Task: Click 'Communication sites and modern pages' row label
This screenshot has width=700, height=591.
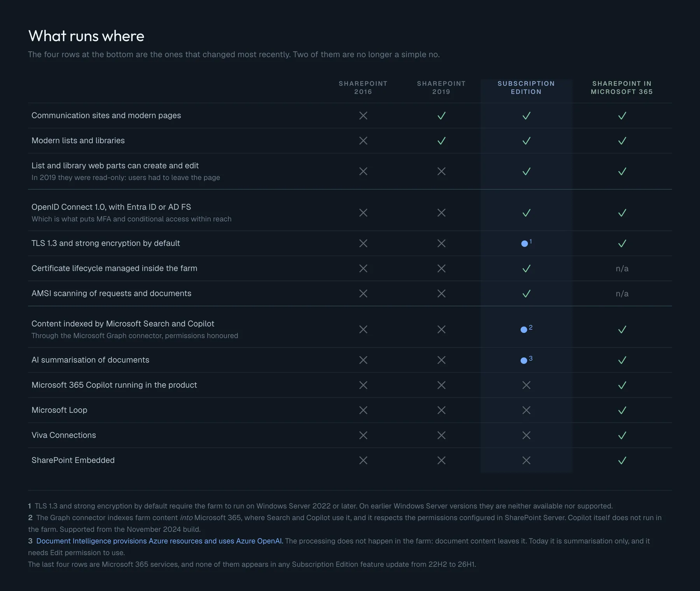Action: point(106,115)
